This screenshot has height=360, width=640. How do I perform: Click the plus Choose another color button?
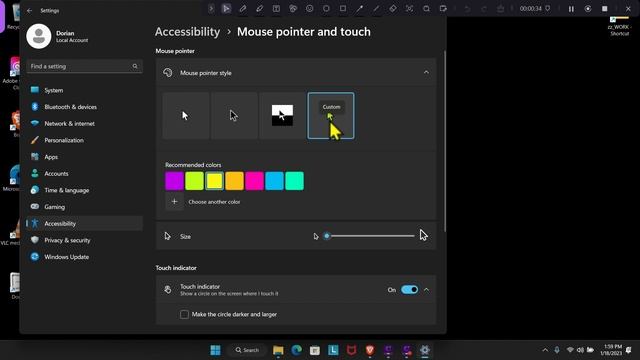tap(174, 202)
